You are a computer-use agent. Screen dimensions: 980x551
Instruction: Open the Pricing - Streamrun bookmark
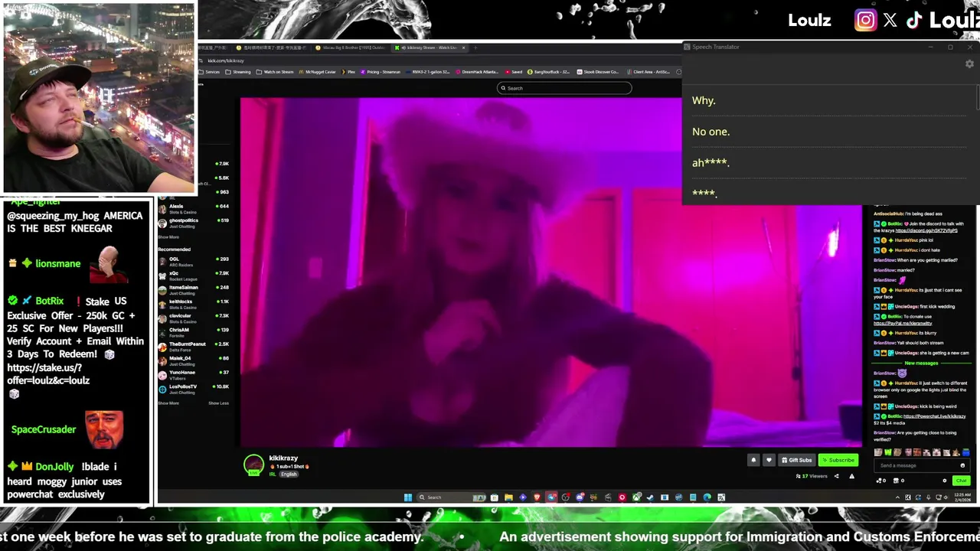click(x=379, y=72)
